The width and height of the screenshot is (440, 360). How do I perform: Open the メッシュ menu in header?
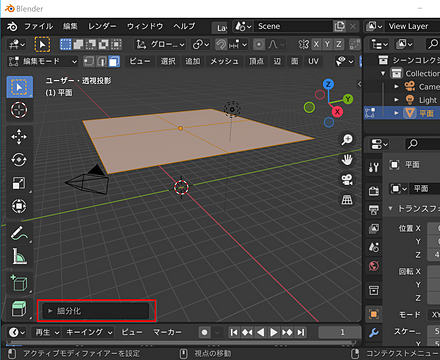(224, 61)
